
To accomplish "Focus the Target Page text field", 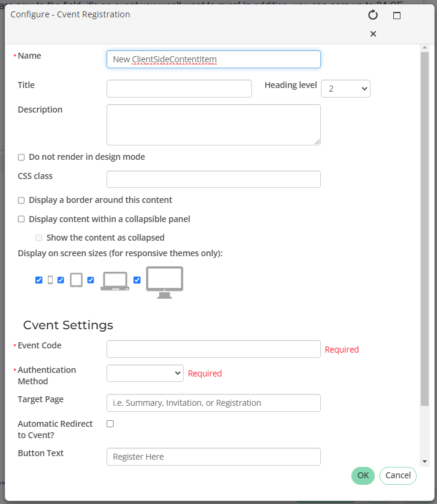I will click(213, 403).
